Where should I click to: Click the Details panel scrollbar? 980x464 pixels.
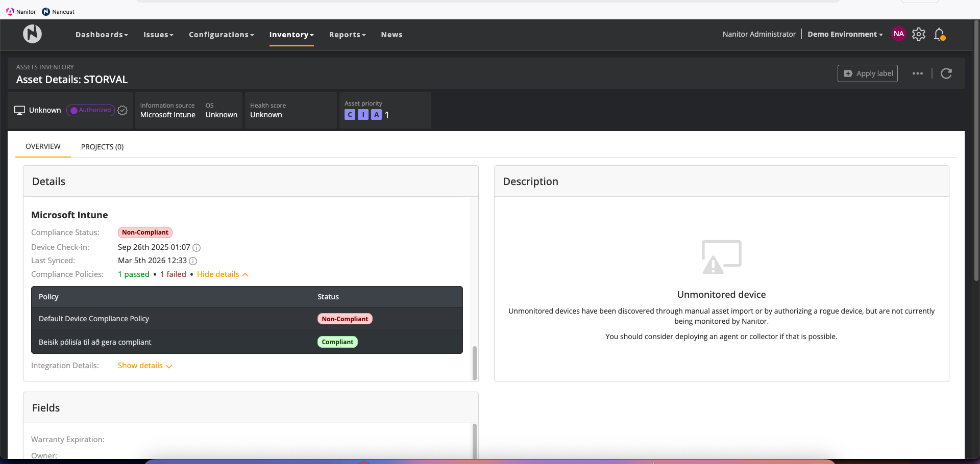tap(475, 362)
